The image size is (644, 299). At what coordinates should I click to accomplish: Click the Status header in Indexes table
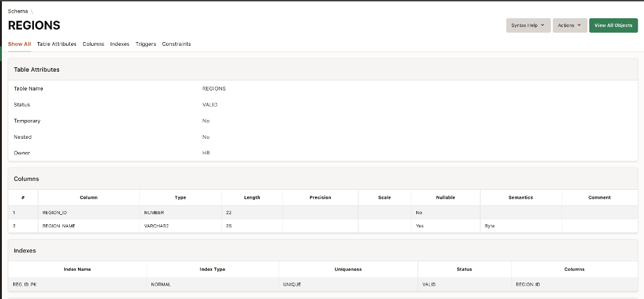464,269
